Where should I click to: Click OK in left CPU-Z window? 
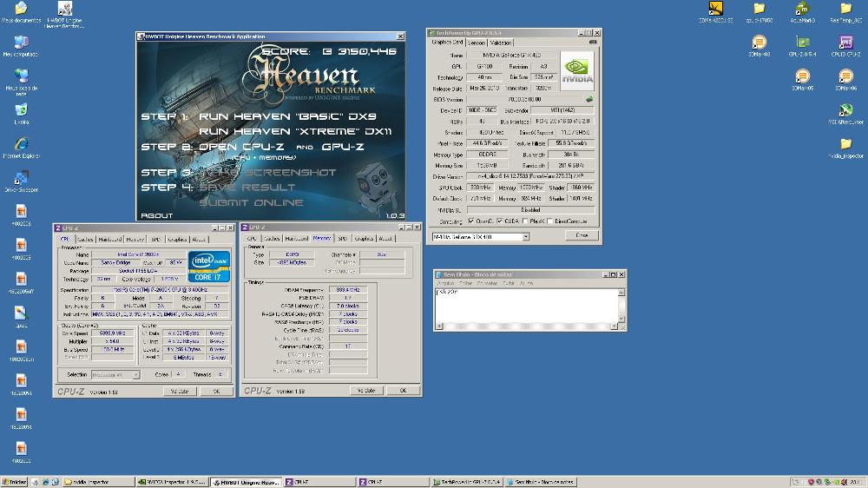pyautogui.click(x=216, y=391)
